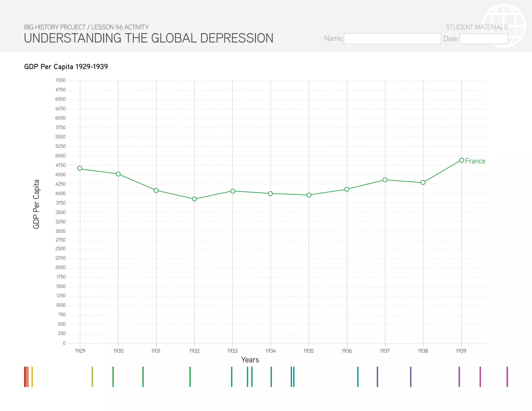Click the chart title GDP Per Capita 1929-1939
This screenshot has width=532, height=411.
(x=66, y=67)
